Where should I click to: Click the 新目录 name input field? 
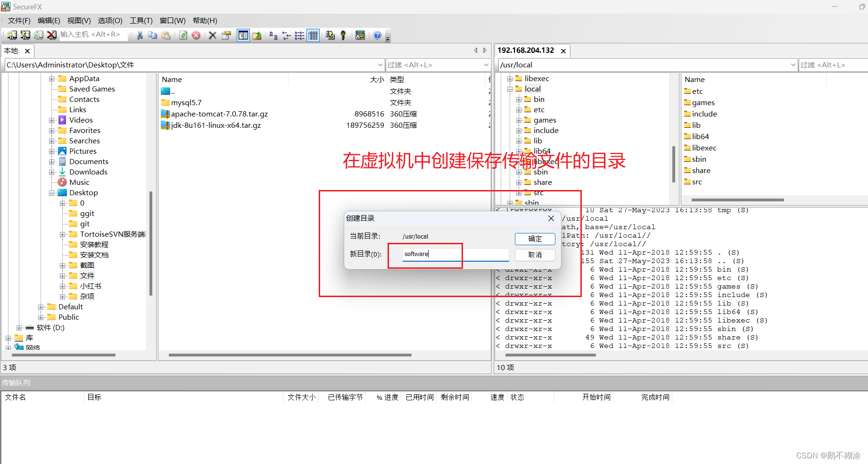click(x=456, y=254)
